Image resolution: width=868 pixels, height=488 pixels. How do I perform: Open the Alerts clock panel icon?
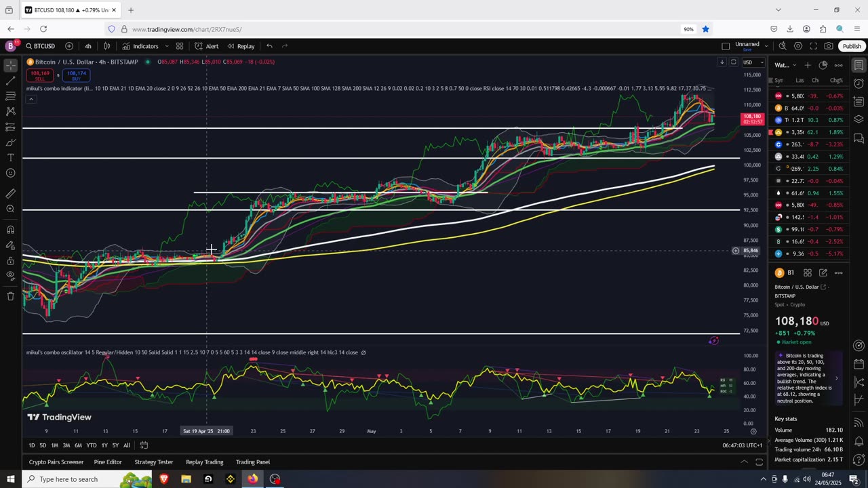coord(859,83)
